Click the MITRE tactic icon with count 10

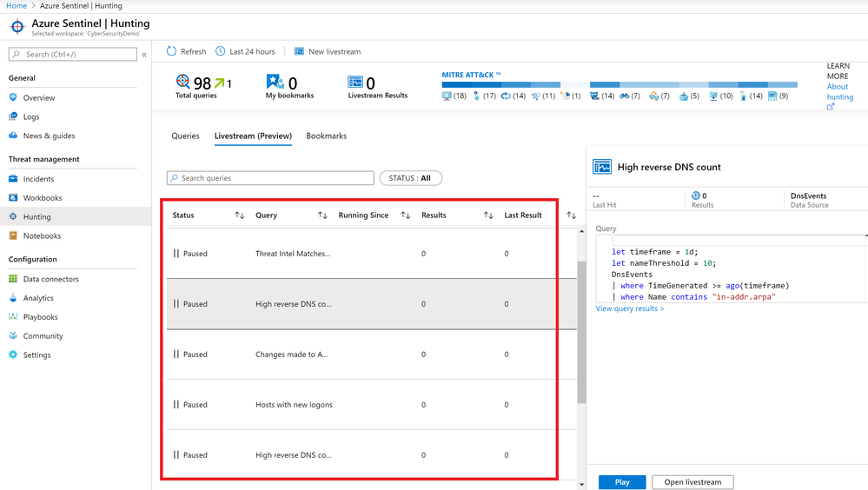point(713,96)
